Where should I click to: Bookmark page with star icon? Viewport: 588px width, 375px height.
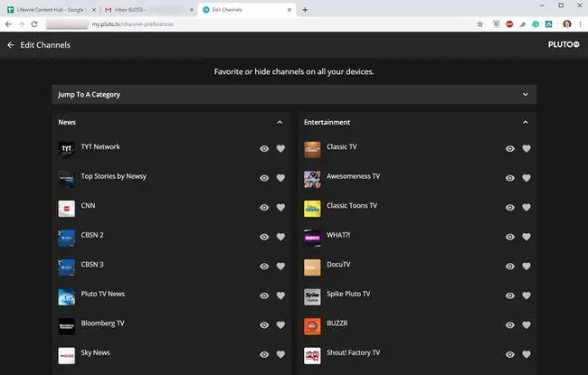[480, 24]
